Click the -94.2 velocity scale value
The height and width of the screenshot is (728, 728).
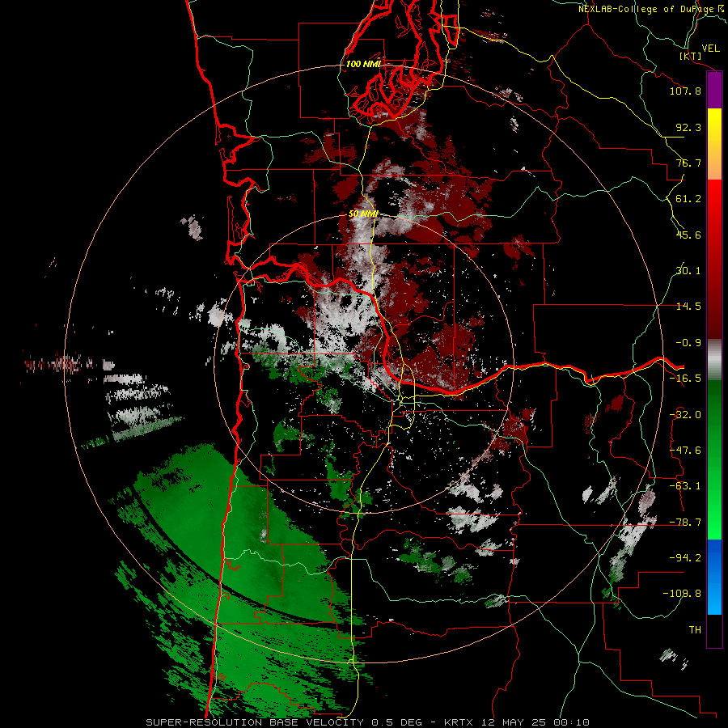click(x=685, y=558)
